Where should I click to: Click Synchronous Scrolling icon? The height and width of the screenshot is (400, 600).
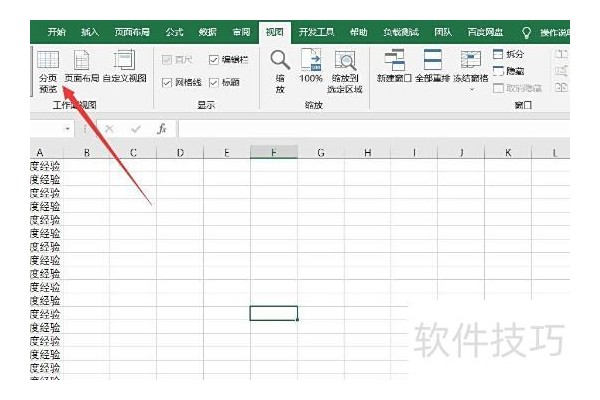point(561,71)
